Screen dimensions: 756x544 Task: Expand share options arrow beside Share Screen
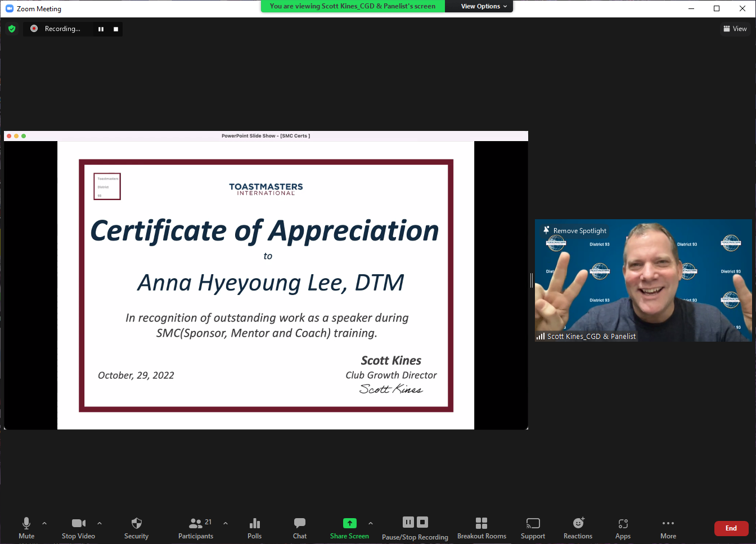coord(371,523)
